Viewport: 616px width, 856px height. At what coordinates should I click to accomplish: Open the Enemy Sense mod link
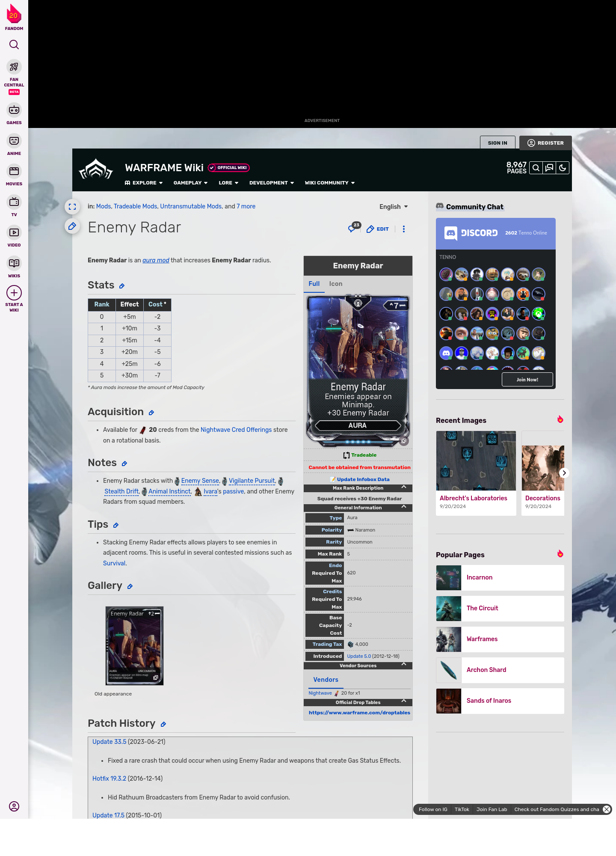(200, 481)
